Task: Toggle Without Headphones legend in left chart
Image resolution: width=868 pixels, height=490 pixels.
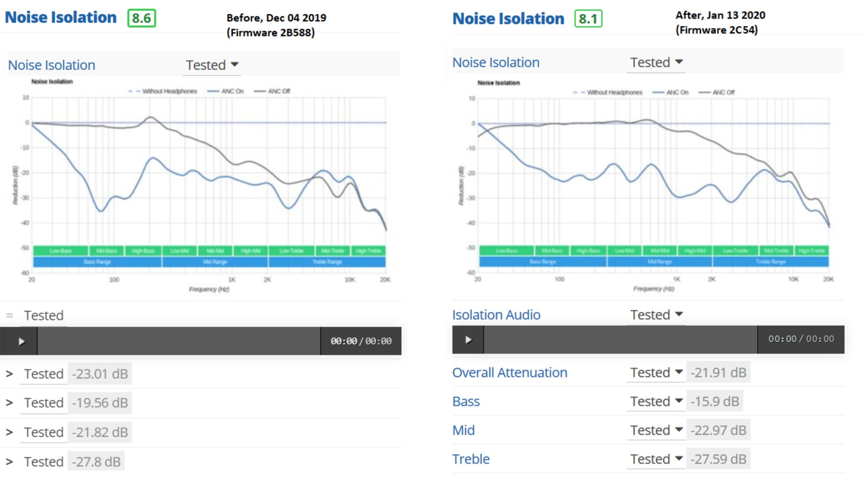Action: tap(169, 91)
